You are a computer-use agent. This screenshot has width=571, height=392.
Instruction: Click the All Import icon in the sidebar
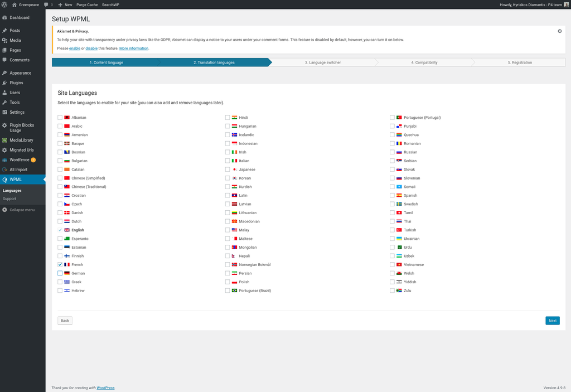(4, 170)
